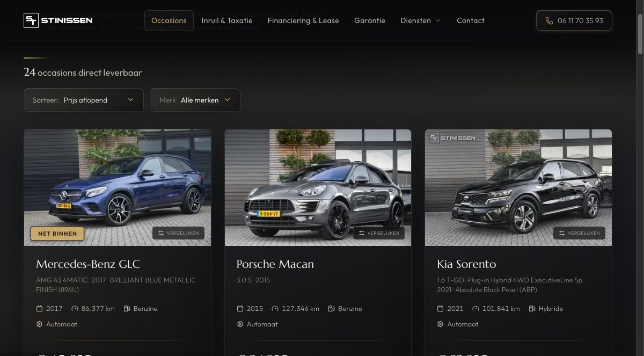
Task: Open Financiering & Lease page
Action: 303,20
